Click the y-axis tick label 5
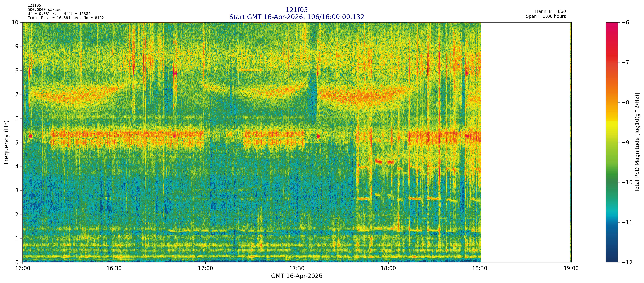 (x=17, y=142)
